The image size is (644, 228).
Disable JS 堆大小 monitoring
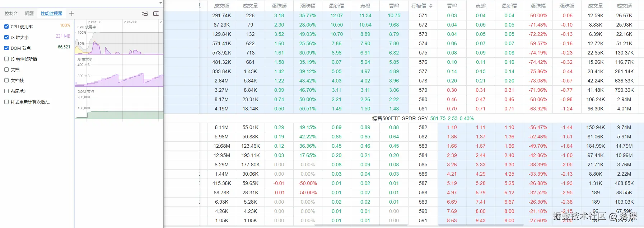[x=6, y=37]
